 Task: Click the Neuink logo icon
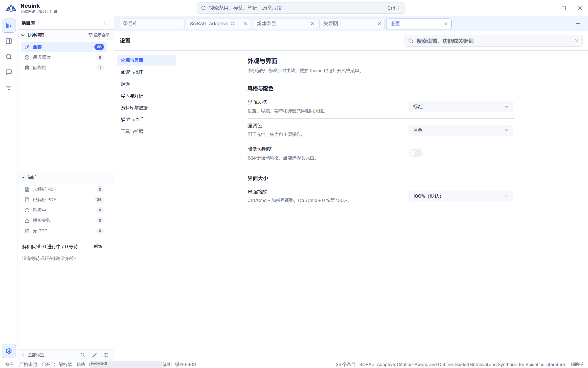tap(11, 8)
